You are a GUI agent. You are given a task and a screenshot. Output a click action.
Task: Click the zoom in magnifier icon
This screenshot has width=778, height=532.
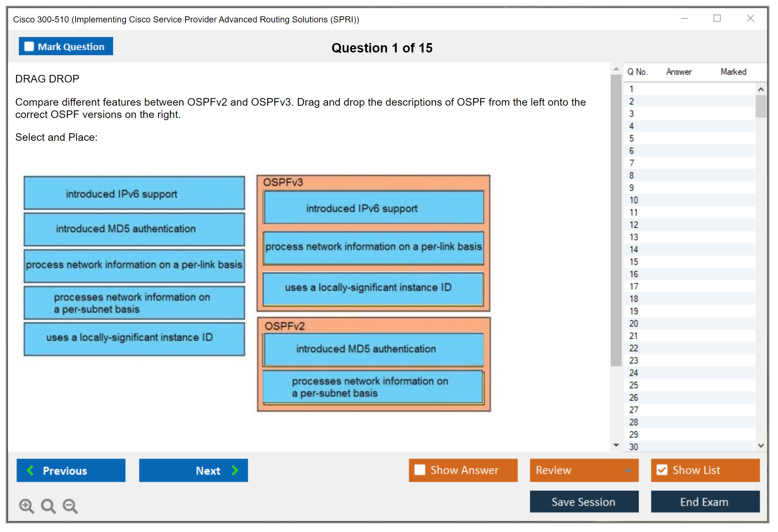[26, 506]
